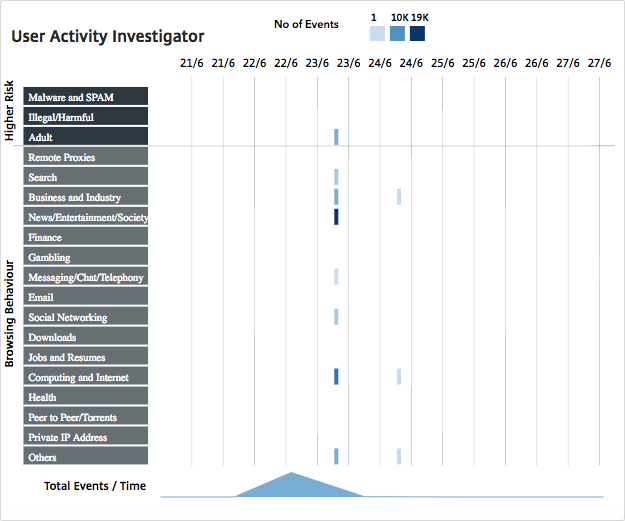Click the dark navy 19K legend swatch
625x521 pixels.
[417, 34]
